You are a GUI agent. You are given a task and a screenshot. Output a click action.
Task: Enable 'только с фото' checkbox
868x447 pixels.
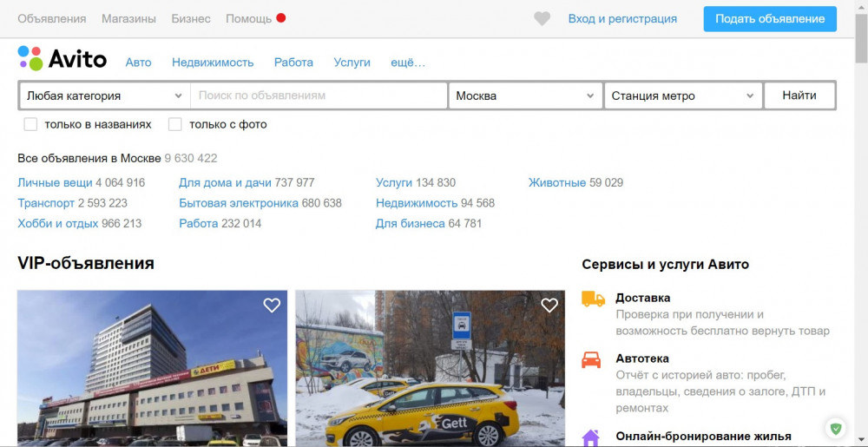(175, 124)
